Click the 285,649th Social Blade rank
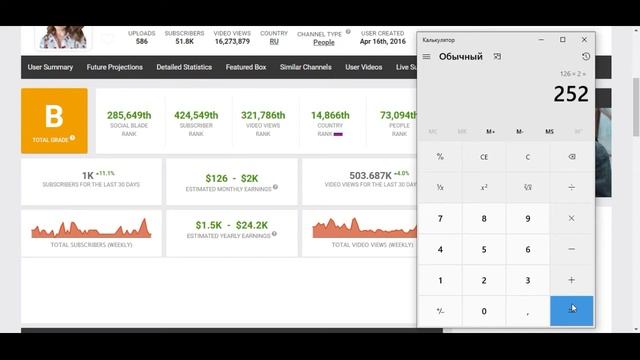Image resolution: width=640 pixels, height=360 pixels. click(x=129, y=116)
